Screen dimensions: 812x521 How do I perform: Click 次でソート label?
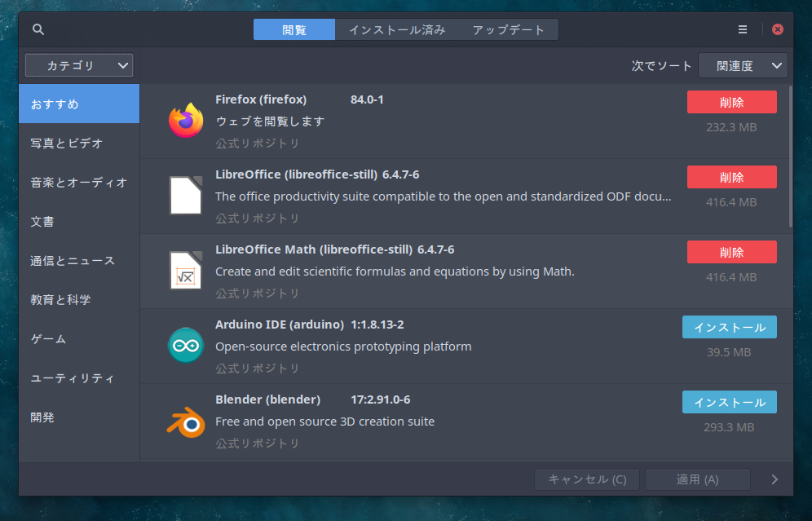pos(661,66)
